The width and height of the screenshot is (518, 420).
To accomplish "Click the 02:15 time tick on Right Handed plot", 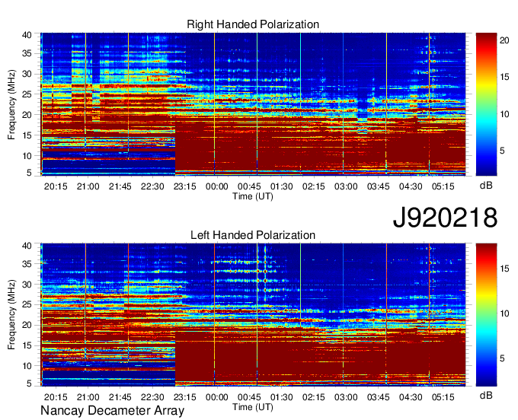I will click(314, 186).
